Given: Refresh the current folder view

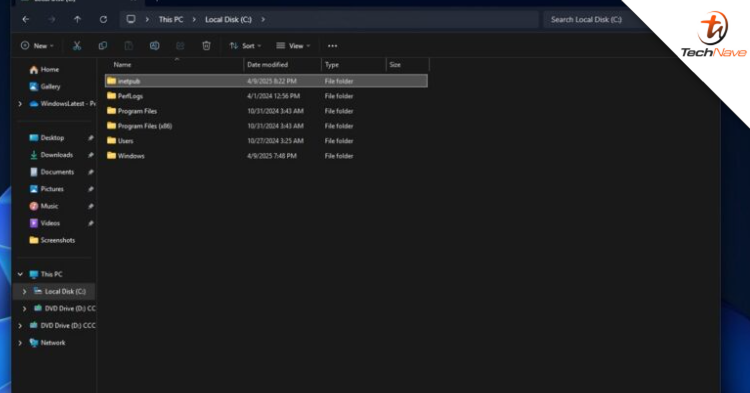Looking at the screenshot, I should click(103, 20).
